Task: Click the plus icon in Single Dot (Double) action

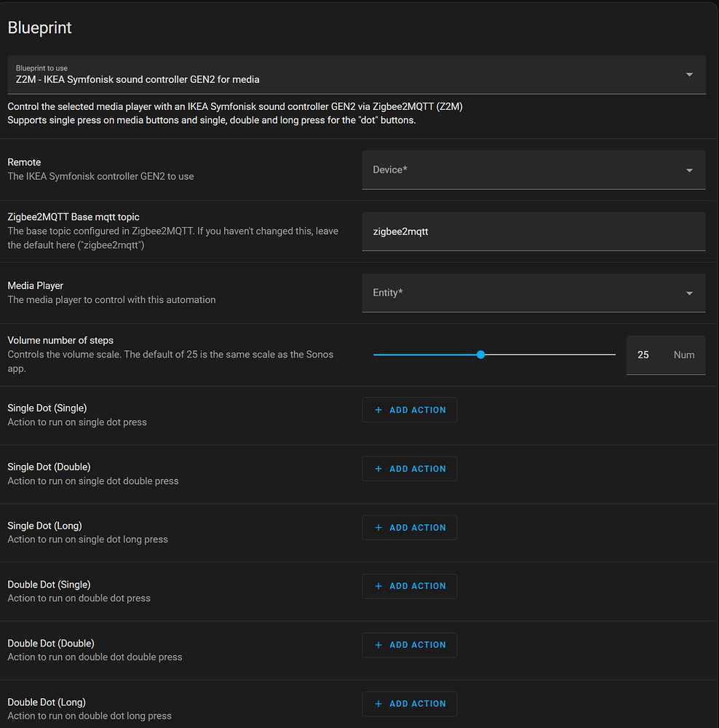Action: tap(378, 468)
